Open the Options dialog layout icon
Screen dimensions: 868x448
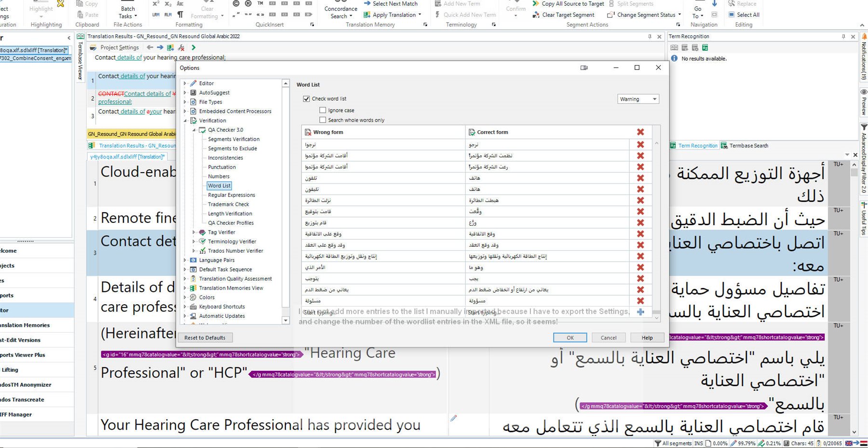(x=584, y=68)
